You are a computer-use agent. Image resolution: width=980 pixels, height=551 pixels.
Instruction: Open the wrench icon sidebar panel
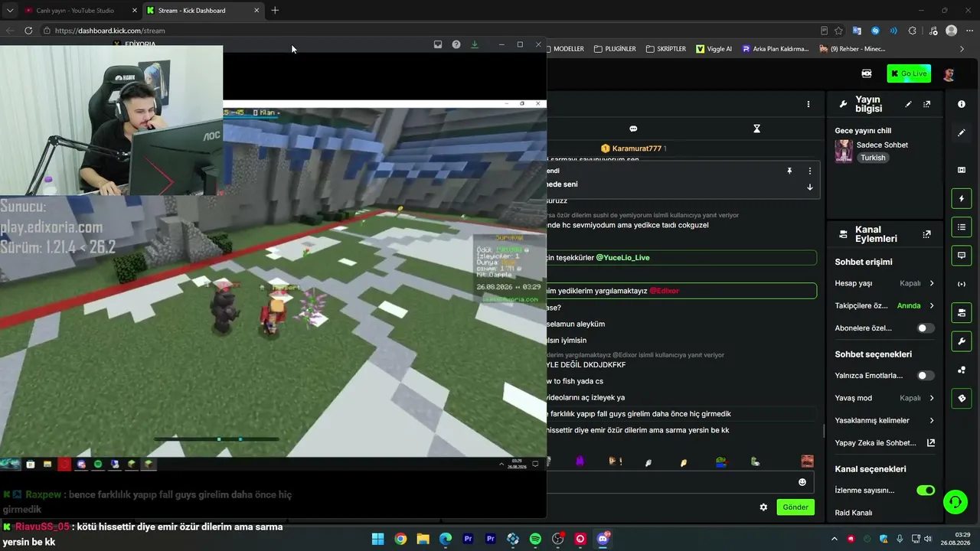click(962, 341)
